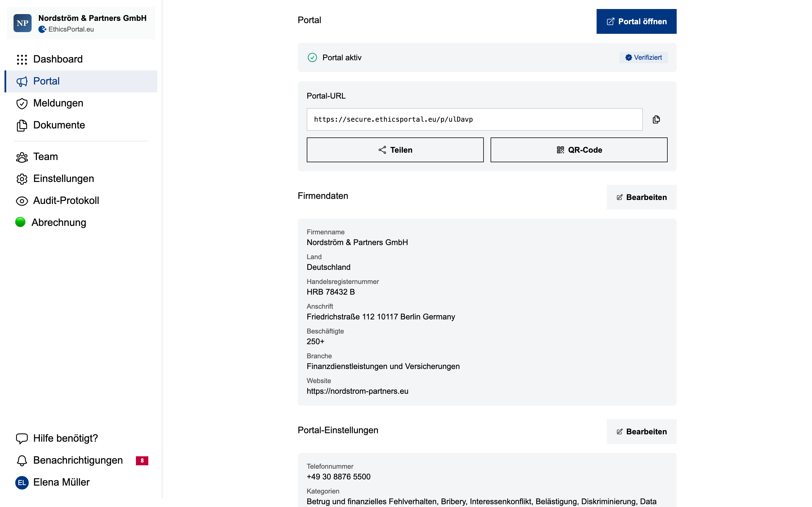Open notifications with 8 unread alerts

pyautogui.click(x=78, y=460)
